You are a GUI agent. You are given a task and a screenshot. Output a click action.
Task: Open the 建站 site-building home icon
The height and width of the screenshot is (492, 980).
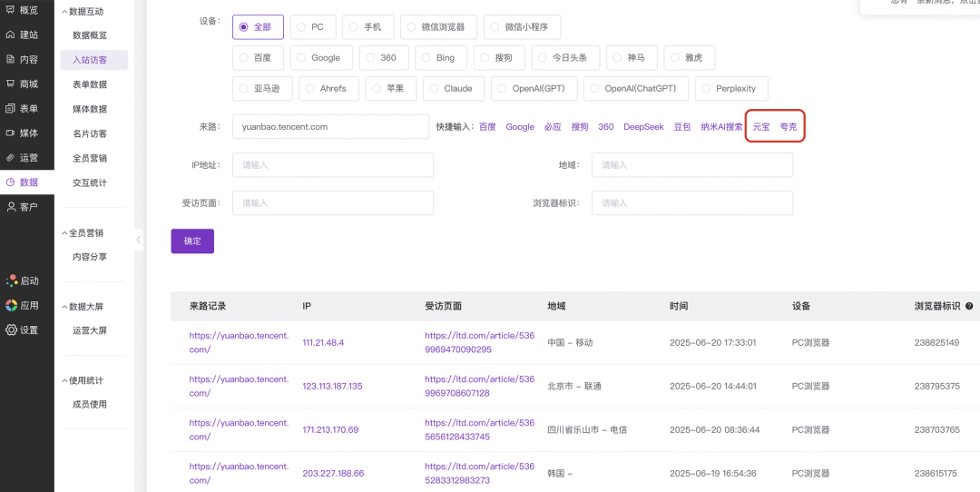pos(11,35)
